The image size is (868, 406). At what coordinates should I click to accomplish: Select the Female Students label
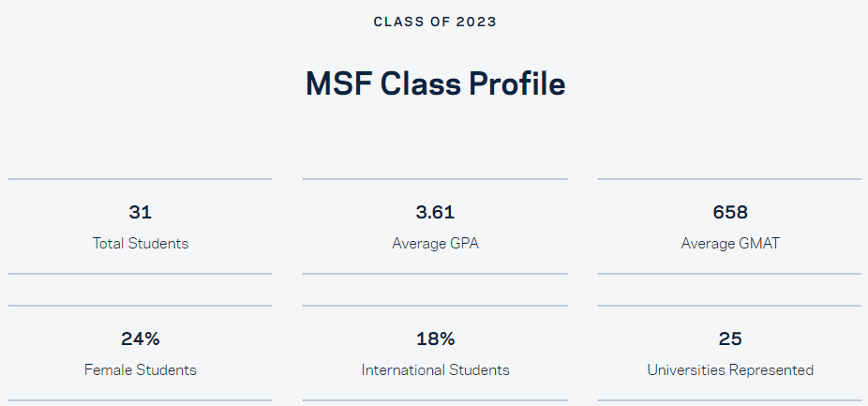(x=140, y=369)
